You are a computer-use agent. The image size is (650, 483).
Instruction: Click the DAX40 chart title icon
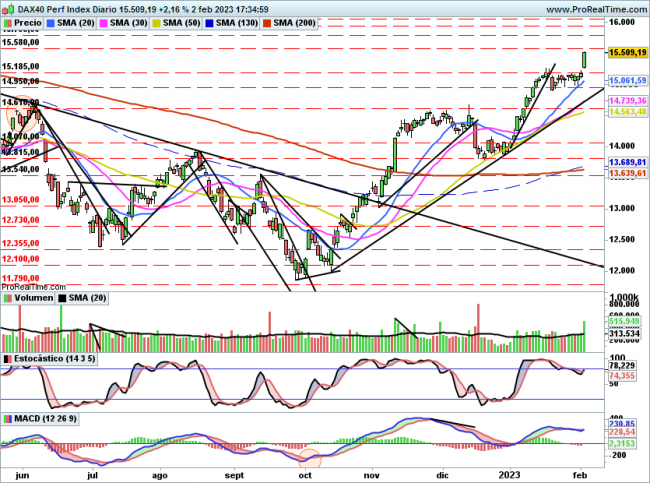[7, 7]
